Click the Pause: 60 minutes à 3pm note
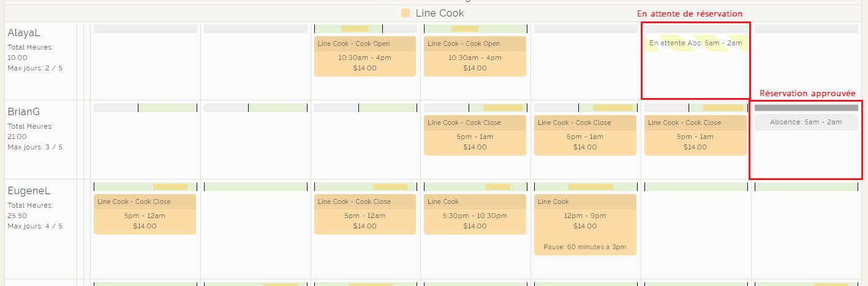 point(585,247)
